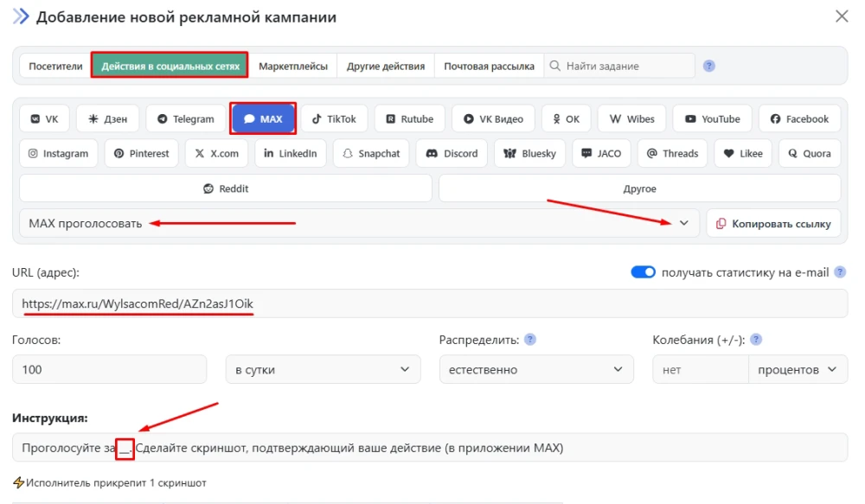Click the Копировать ссылку button
865x504 pixels.
pos(773,222)
